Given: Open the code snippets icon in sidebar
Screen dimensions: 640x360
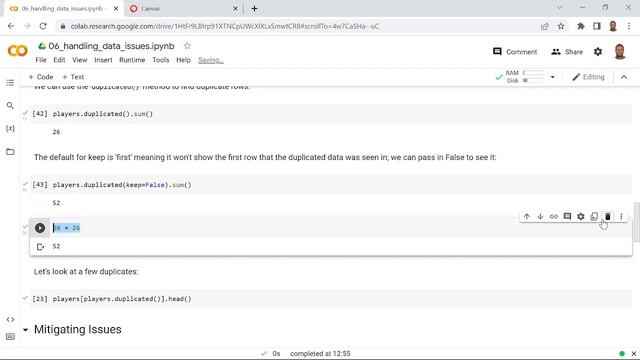Looking at the screenshot, I should [x=10, y=319].
